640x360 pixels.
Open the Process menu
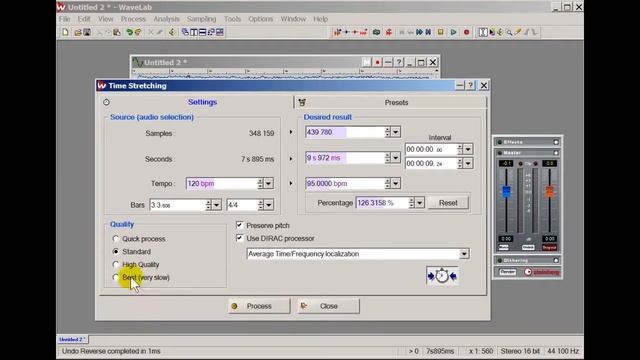[x=133, y=19]
